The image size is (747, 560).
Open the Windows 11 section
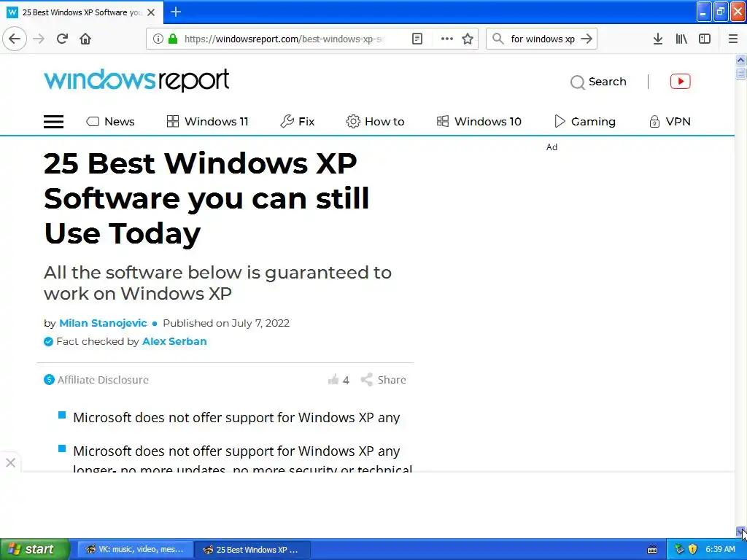(207, 122)
